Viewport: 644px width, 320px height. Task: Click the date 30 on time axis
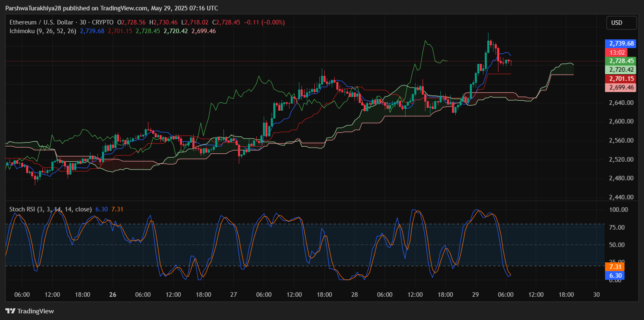pos(596,295)
